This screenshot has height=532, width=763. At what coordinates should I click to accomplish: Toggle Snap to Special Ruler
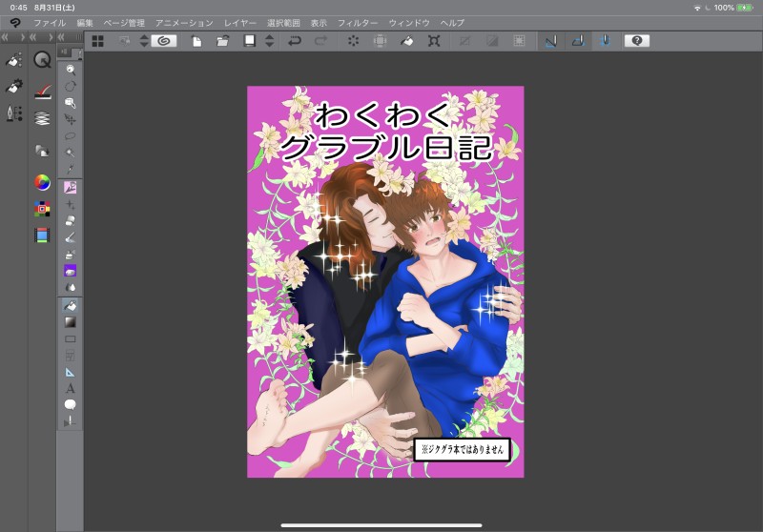[578, 41]
